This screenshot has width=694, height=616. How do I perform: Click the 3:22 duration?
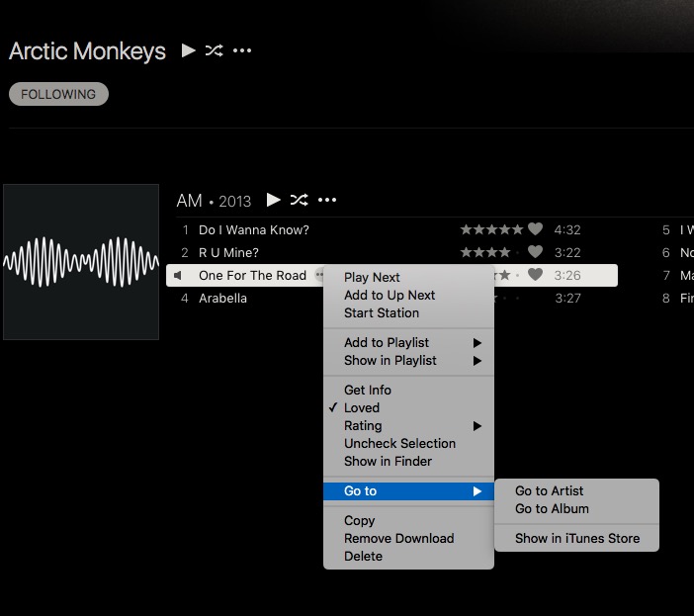(x=567, y=252)
